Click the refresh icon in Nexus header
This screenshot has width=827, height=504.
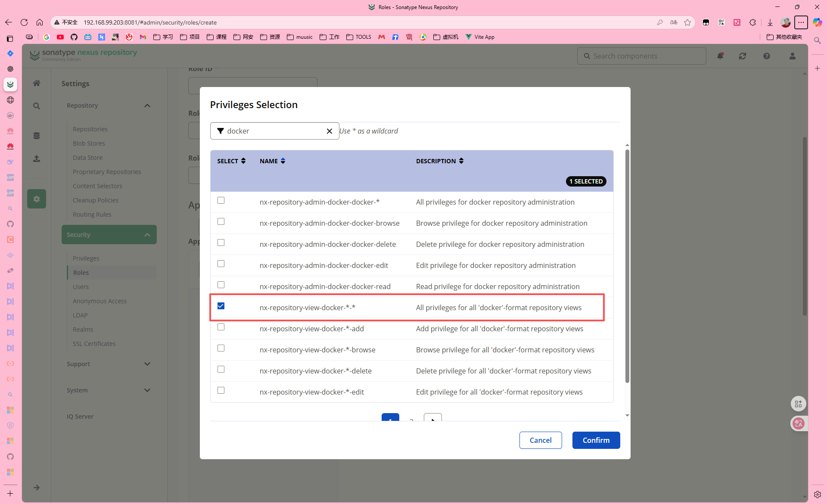(743, 56)
